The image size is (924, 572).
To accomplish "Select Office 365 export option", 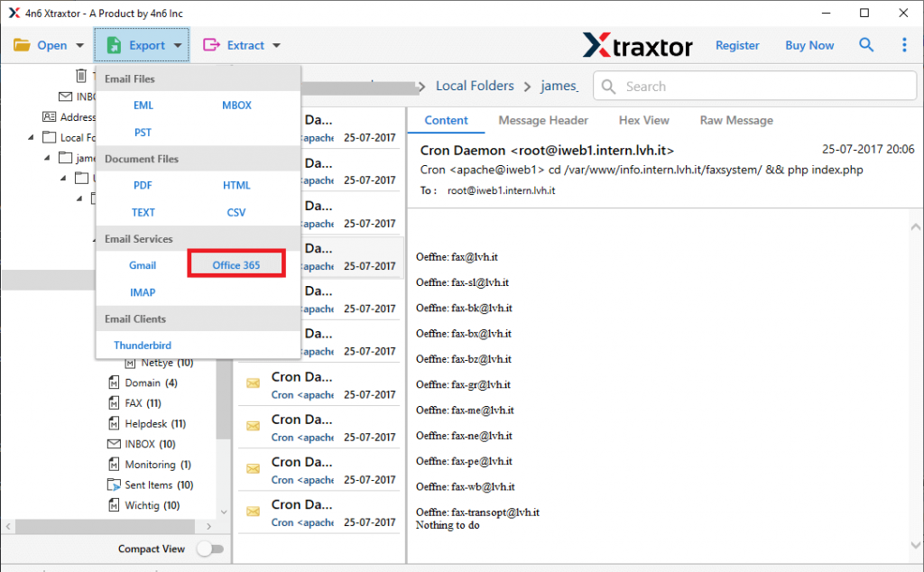I will 236,265.
